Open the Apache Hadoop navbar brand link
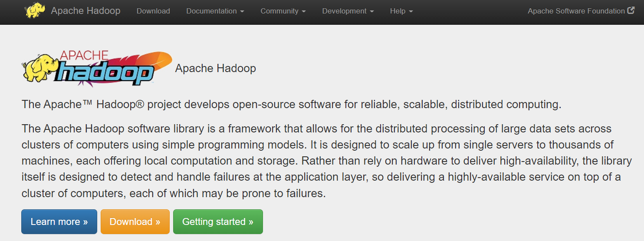644x241 pixels. click(85, 11)
